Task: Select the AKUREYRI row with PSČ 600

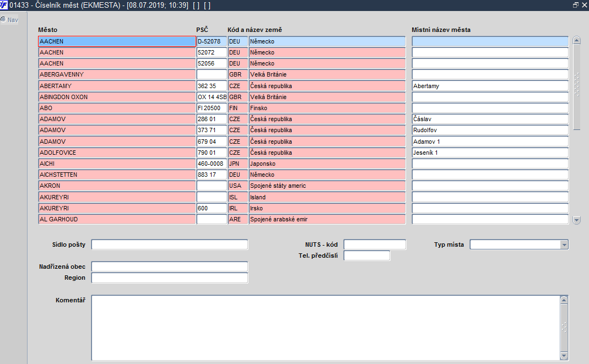Action: [117, 208]
